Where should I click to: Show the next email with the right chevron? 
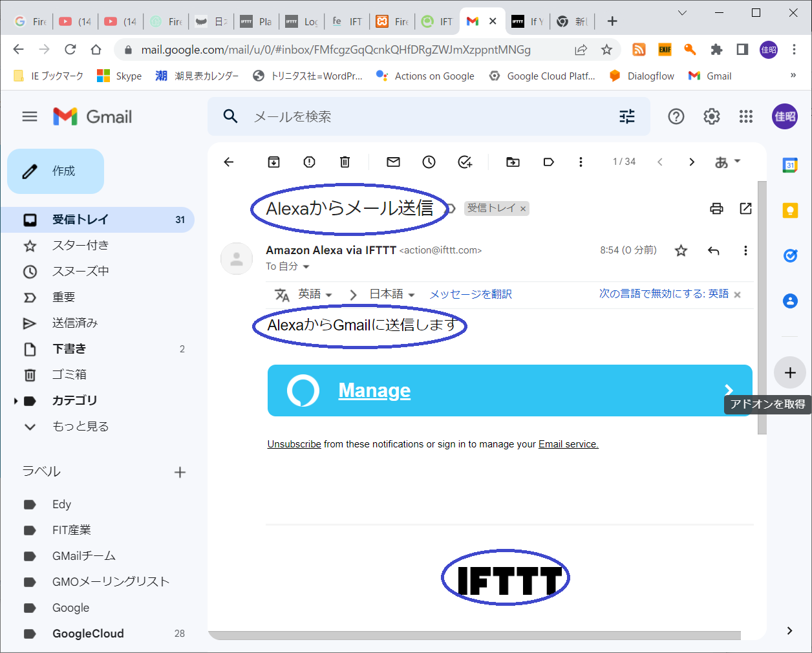(x=692, y=162)
